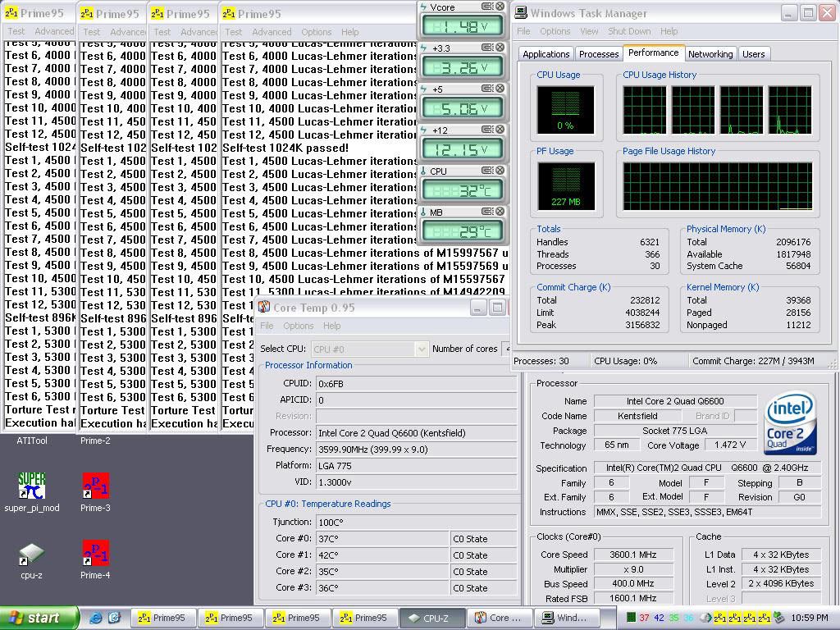Click the Task Manager CPU meter tray icon
This screenshot has width=840, height=630.
(x=631, y=618)
